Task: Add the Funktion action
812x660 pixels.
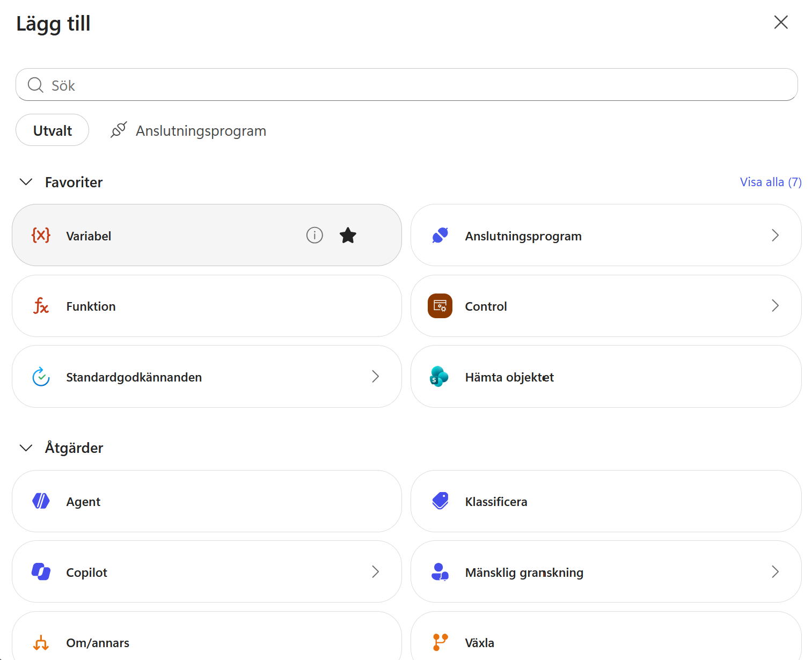Action: tap(207, 306)
